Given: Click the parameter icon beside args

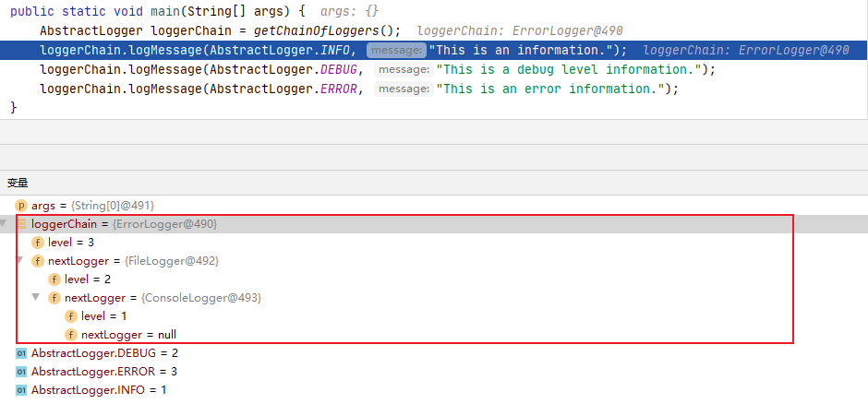Looking at the screenshot, I should [x=21, y=206].
